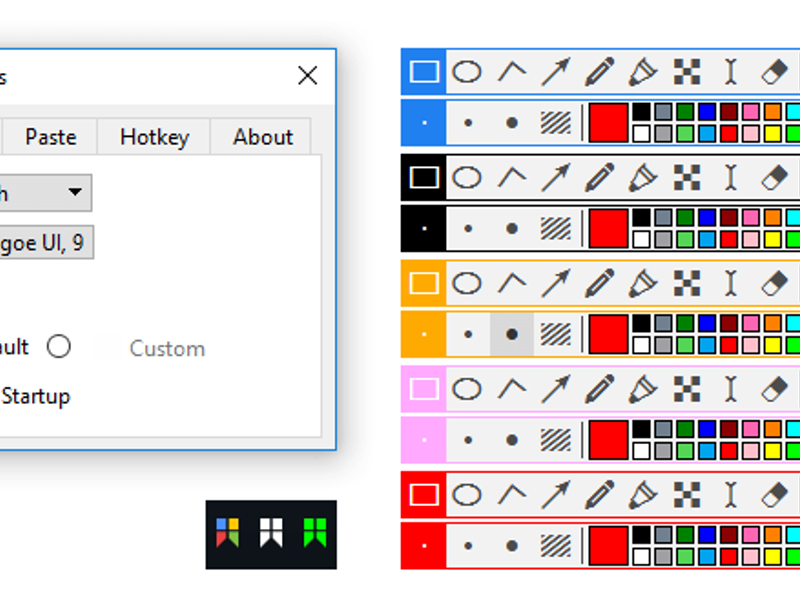
Task: Select pencil tool in pink toolbar
Action: tap(599, 389)
